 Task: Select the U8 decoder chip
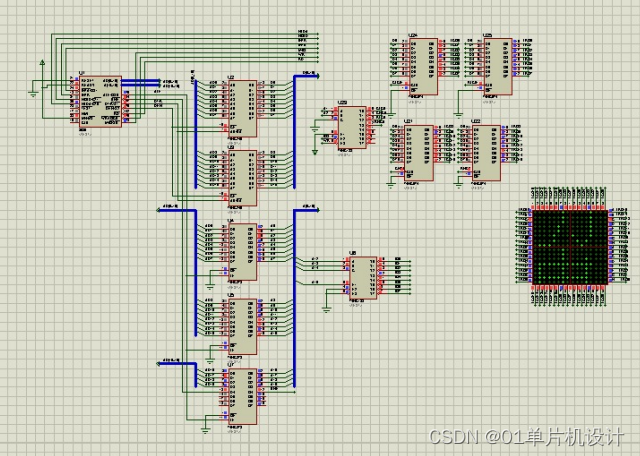363,278
